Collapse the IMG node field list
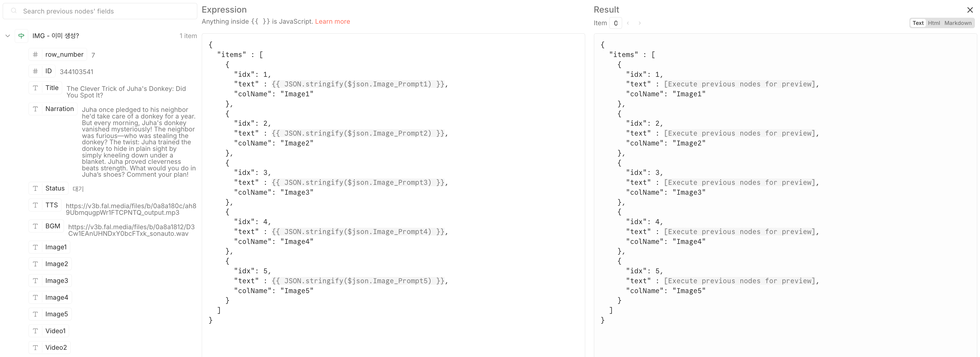Image resolution: width=980 pixels, height=357 pixels. point(8,36)
